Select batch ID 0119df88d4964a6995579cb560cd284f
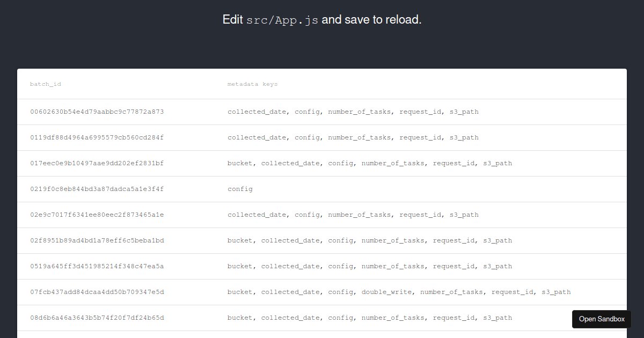 pyautogui.click(x=97, y=137)
